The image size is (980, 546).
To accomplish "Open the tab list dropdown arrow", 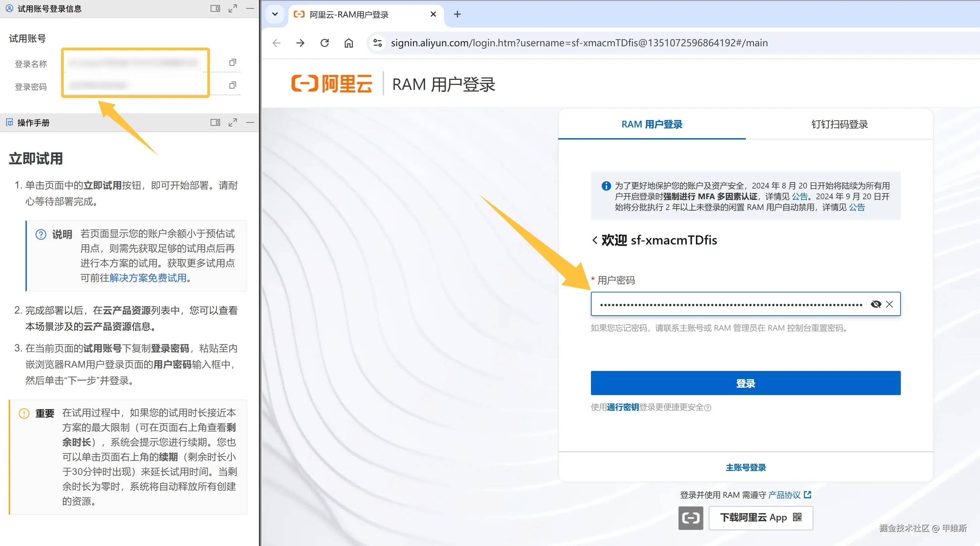I will coord(275,14).
